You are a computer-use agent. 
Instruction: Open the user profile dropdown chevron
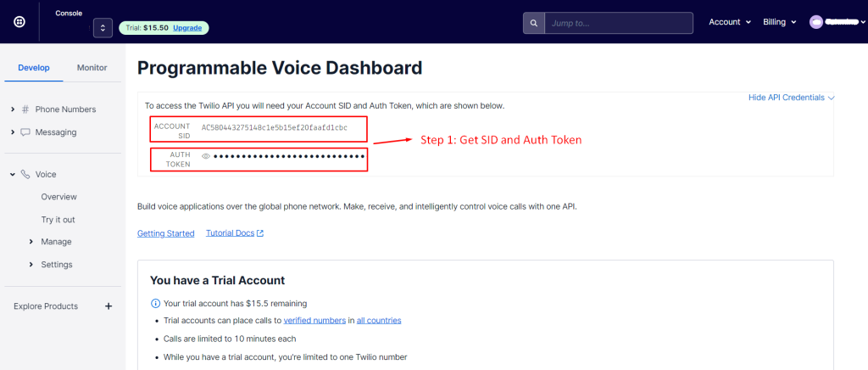point(864,22)
